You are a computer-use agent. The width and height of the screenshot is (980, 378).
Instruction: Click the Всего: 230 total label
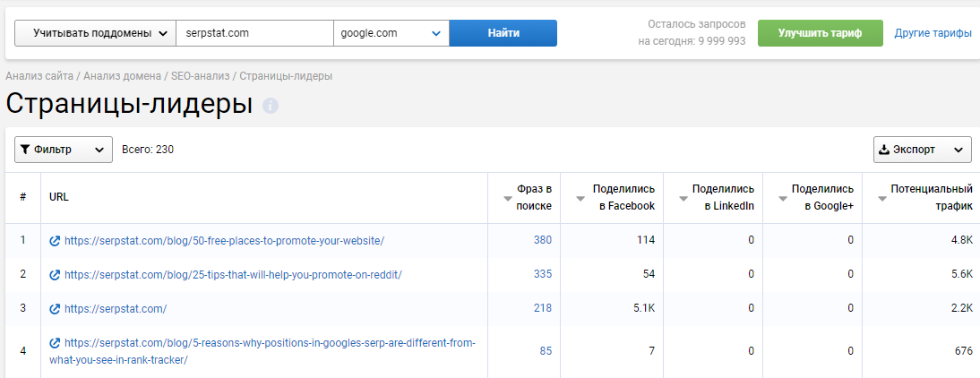[x=148, y=150]
